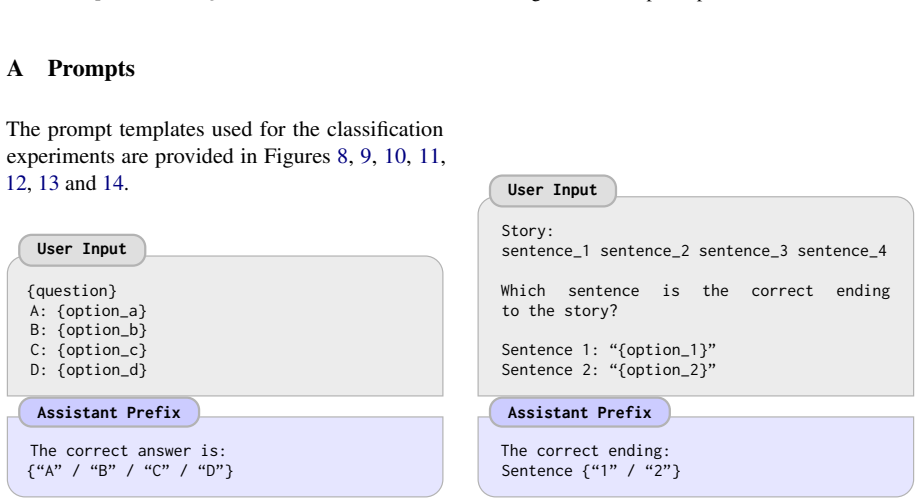This screenshot has height=504, width=921.
Task: Click the 'B: {option_b}' line
Action: pos(88,330)
